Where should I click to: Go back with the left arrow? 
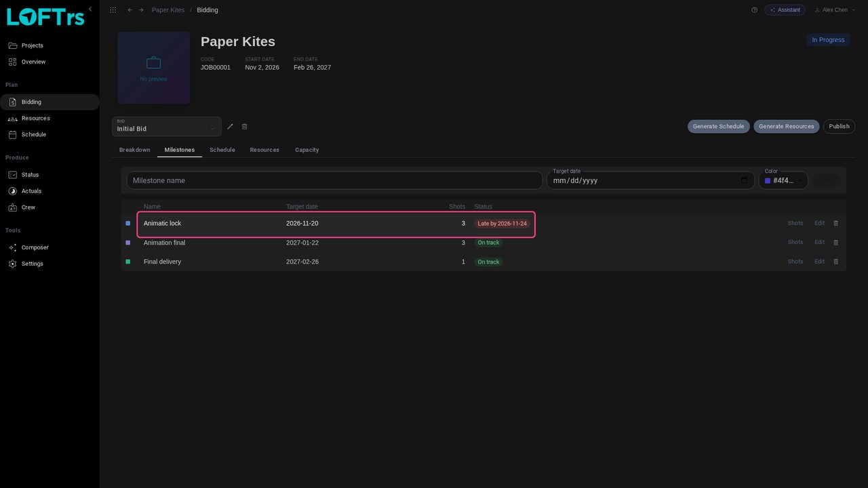130,10
